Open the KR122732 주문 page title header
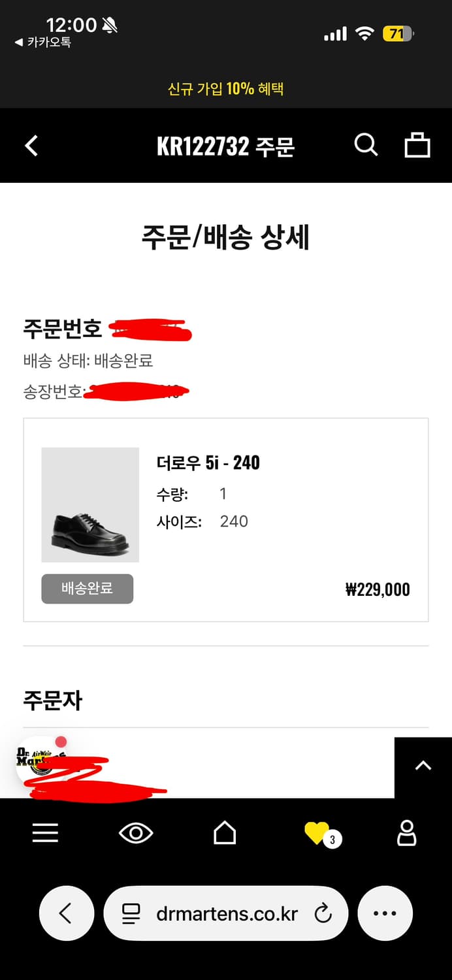Screen dimensions: 452x980 click(225, 145)
